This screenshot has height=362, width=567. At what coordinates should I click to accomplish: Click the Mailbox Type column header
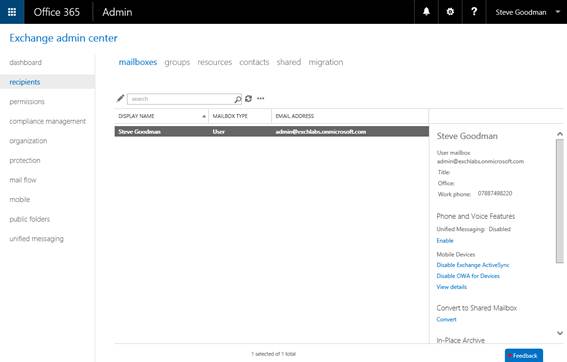click(240, 116)
